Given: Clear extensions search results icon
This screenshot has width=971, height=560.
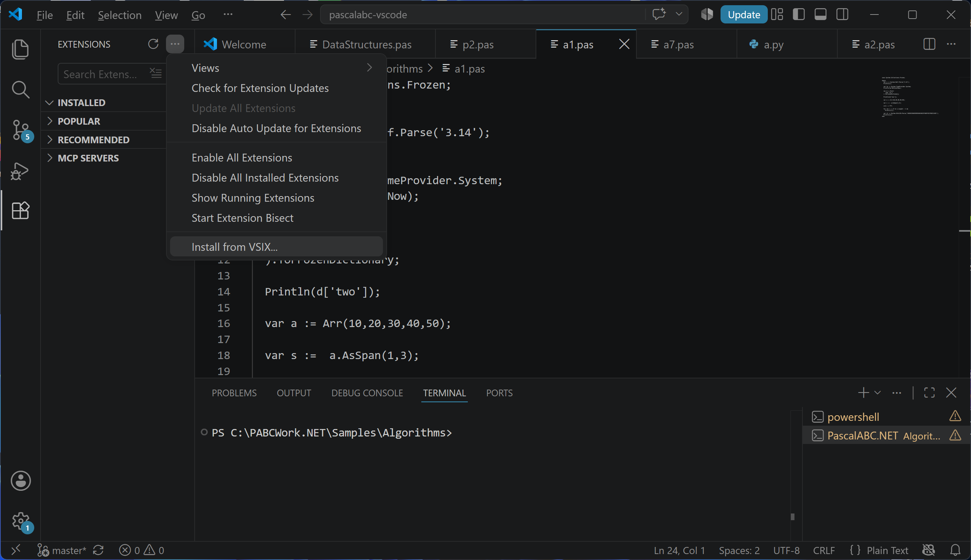Looking at the screenshot, I should point(156,73).
